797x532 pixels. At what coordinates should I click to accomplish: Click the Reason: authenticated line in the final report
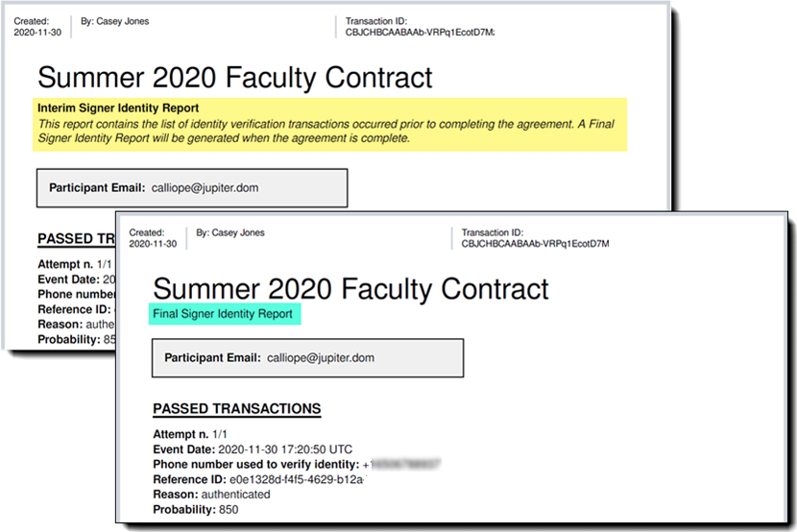coord(211,495)
